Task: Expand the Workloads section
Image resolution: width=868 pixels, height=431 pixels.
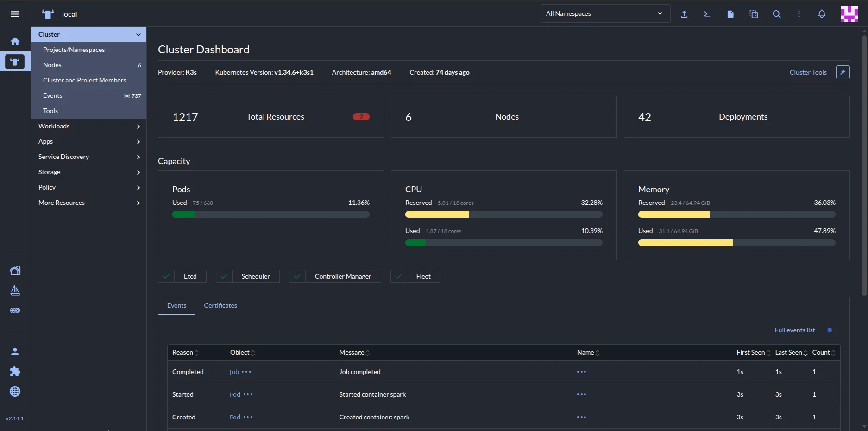Action: [x=88, y=126]
